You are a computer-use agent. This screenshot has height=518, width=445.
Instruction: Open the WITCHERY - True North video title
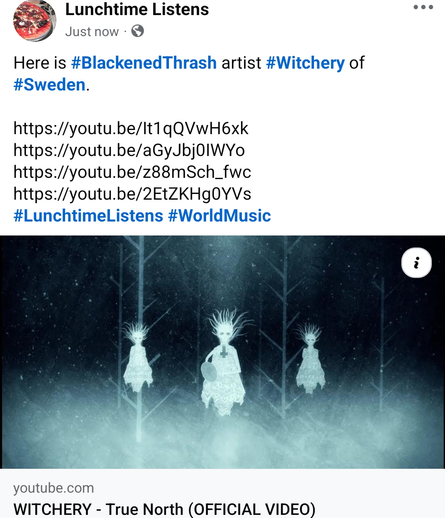pos(164,509)
